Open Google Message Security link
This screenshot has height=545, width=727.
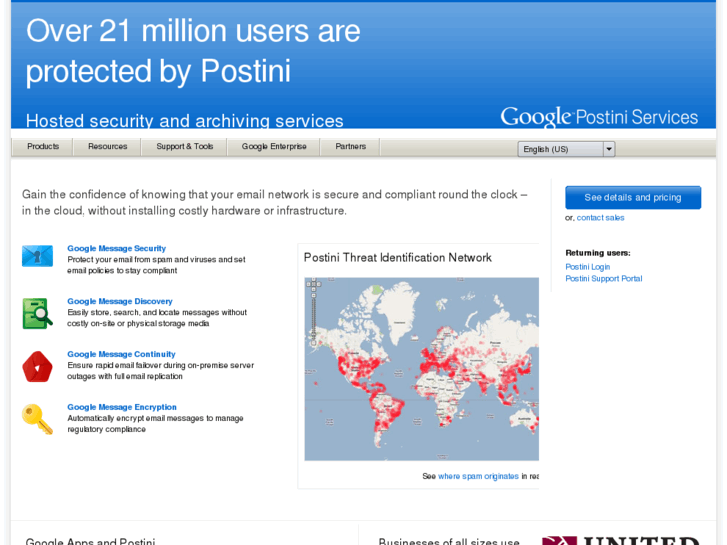[116, 248]
